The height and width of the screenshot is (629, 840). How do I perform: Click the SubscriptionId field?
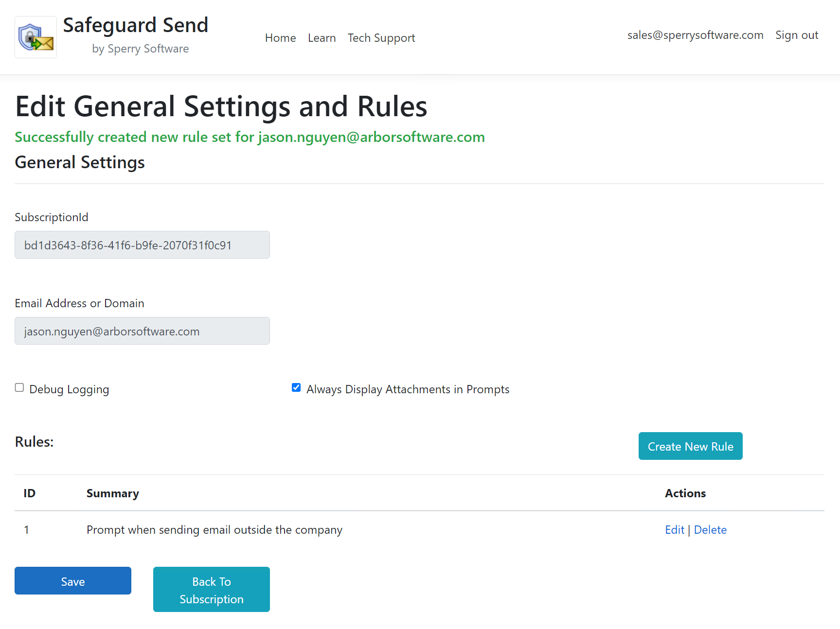[142, 245]
